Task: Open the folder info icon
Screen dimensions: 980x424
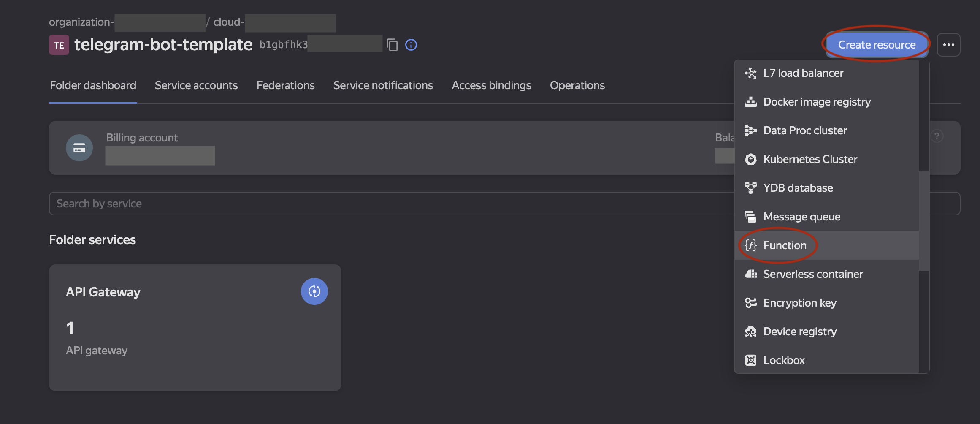Action: pyautogui.click(x=411, y=45)
